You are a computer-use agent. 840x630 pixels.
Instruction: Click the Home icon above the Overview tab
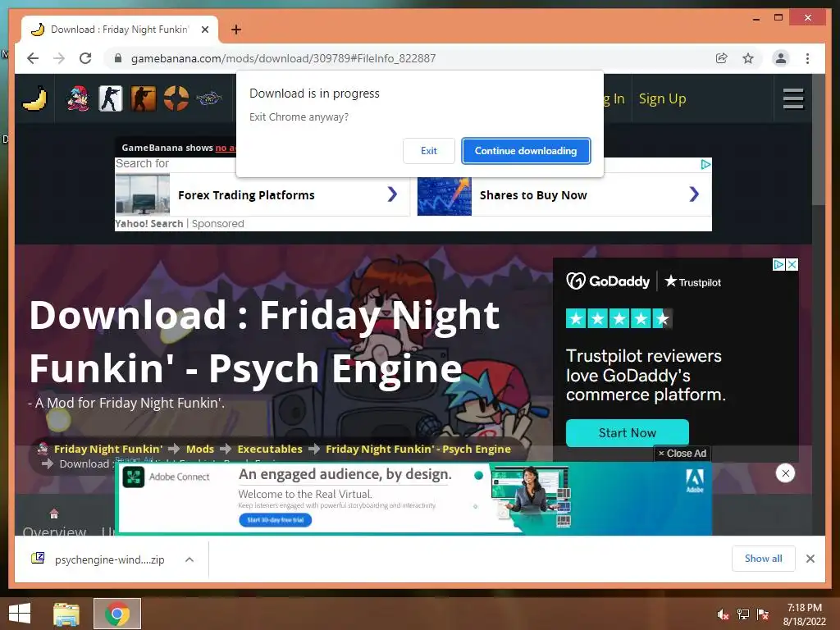(54, 514)
